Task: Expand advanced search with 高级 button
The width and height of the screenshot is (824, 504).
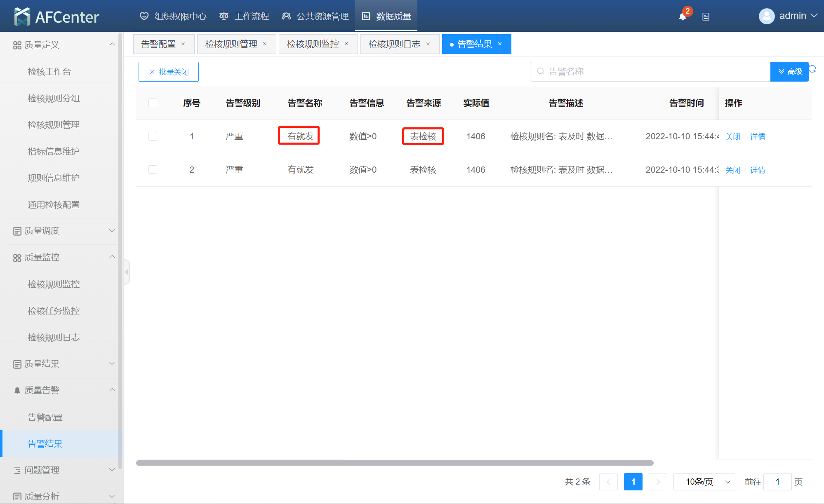Action: pyautogui.click(x=789, y=72)
